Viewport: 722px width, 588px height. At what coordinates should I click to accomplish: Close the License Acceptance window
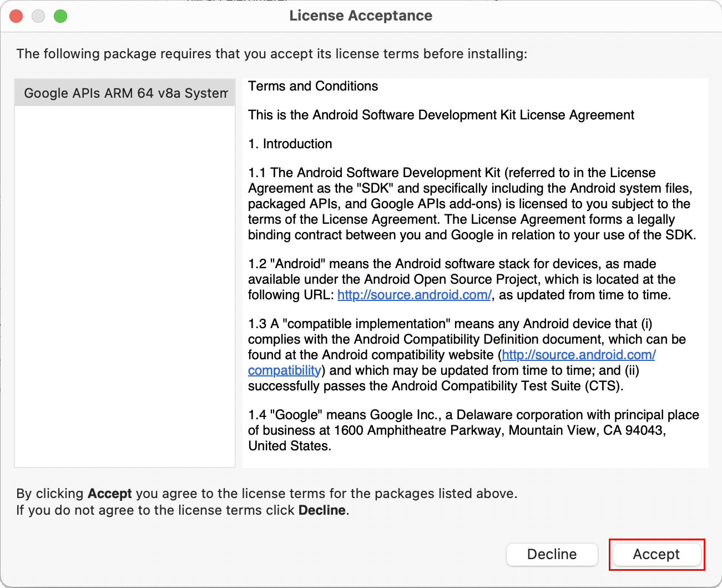click(17, 16)
